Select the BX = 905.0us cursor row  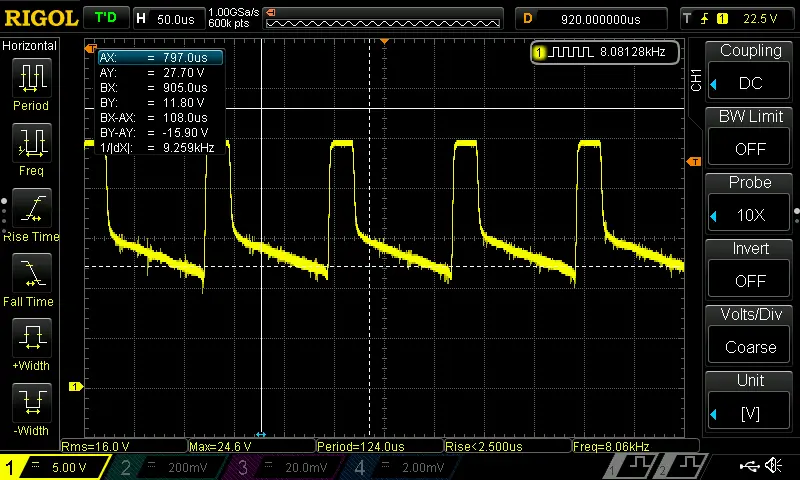(160, 88)
